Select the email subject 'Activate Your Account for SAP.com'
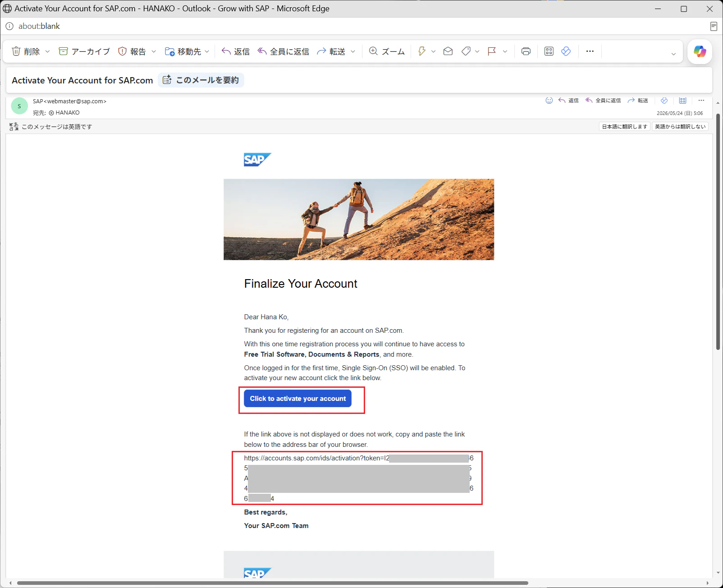The image size is (723, 588). (x=82, y=80)
